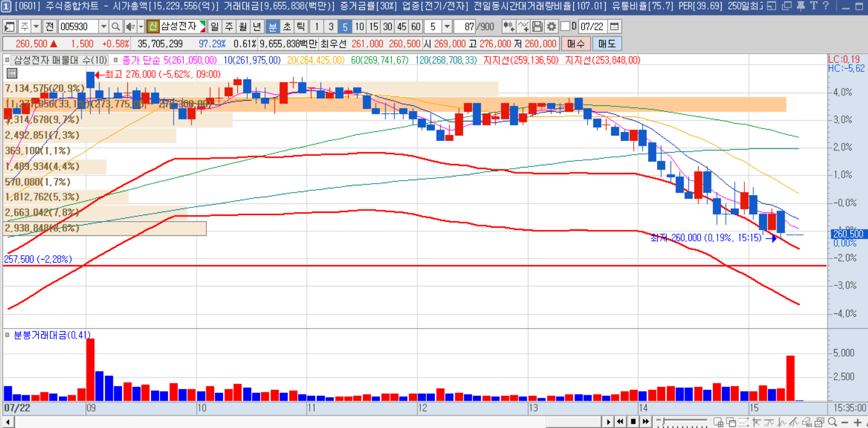Click the date field showing 07/22
The image size is (868, 428).
click(x=592, y=27)
